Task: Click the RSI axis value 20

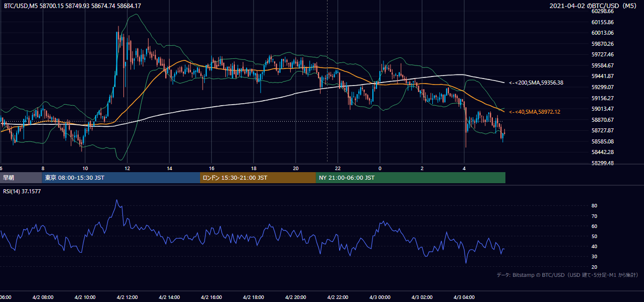Action: [594, 267]
